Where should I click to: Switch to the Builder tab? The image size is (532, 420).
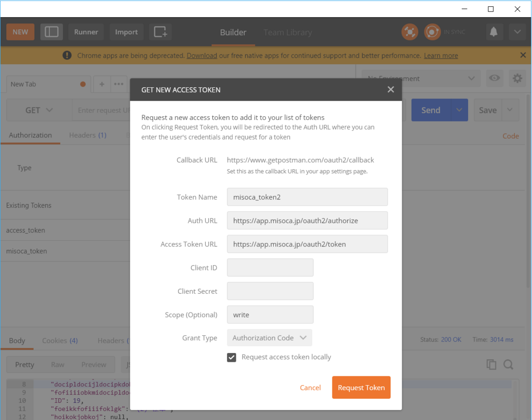(233, 32)
